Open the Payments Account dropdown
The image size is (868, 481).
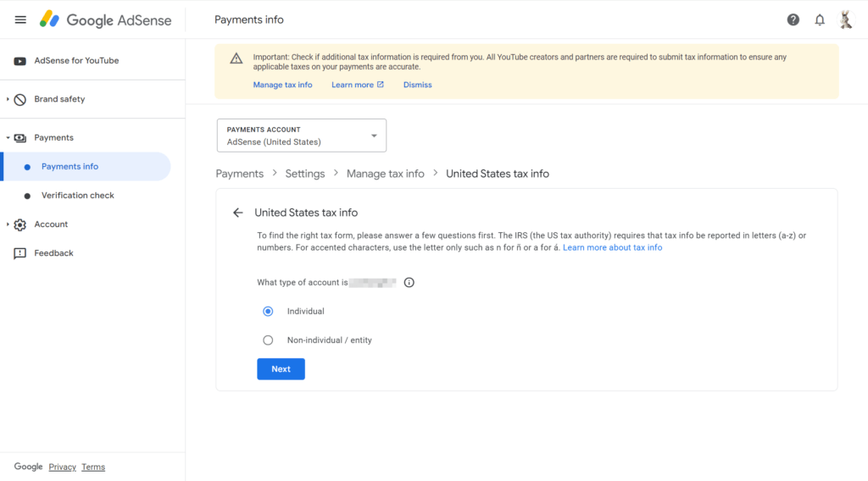click(302, 135)
